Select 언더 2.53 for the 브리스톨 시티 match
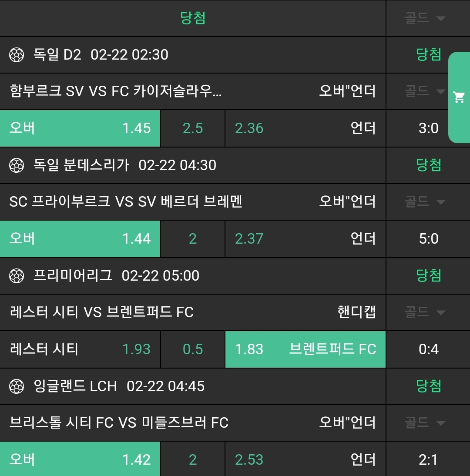This screenshot has height=476, width=470. click(x=305, y=460)
